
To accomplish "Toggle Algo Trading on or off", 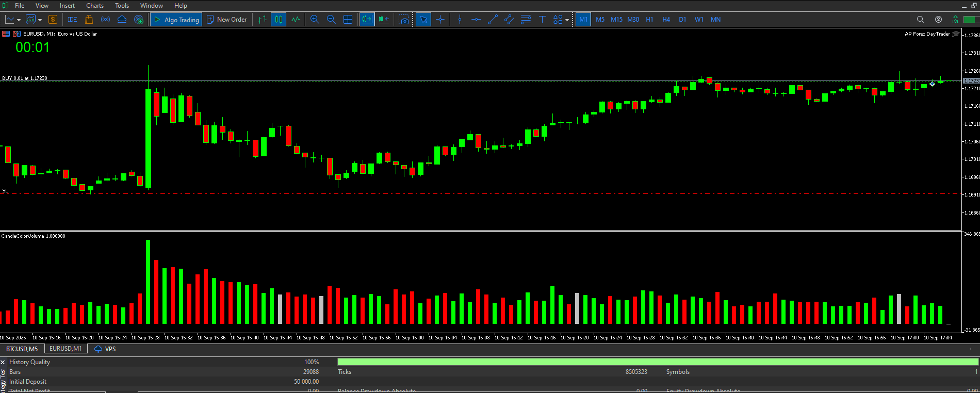I will [x=176, y=20].
